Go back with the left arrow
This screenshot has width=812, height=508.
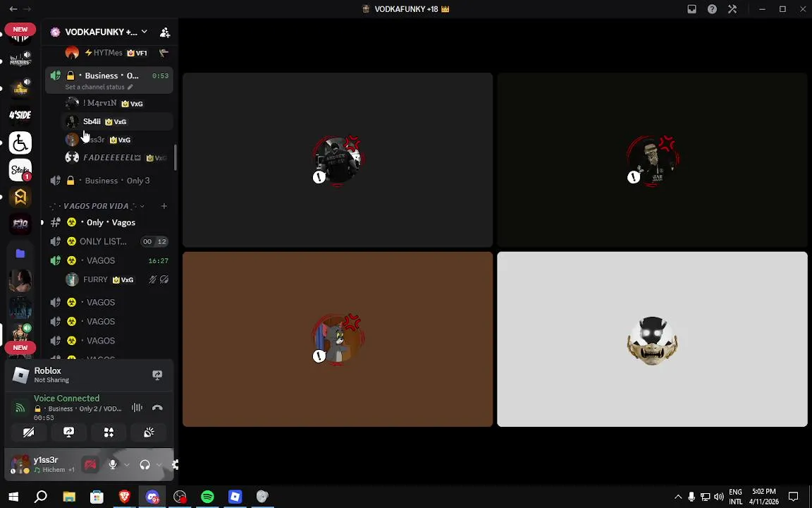pos(13,8)
